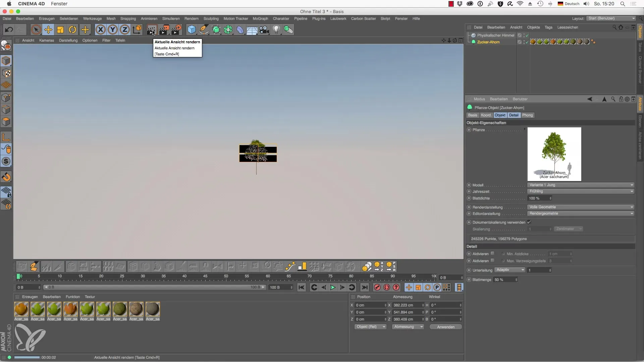Viewport: 644px width, 362px height.
Task: Open Unterteilung Adaptiv dropdown
Action: [x=510, y=270]
